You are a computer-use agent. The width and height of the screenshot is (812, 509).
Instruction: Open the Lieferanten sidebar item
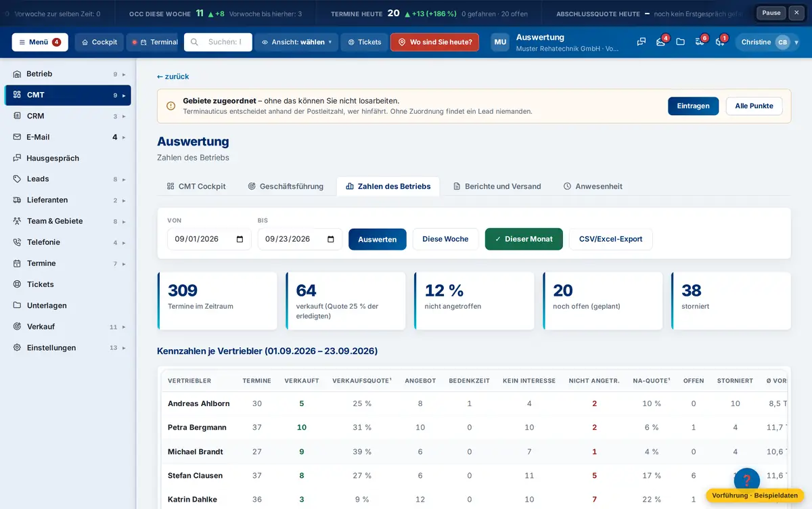coord(68,200)
